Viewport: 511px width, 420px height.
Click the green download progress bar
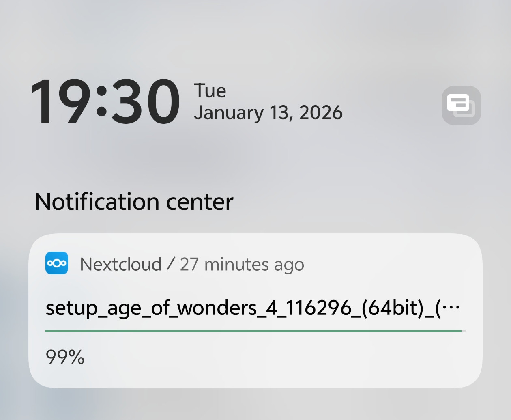[253, 331]
